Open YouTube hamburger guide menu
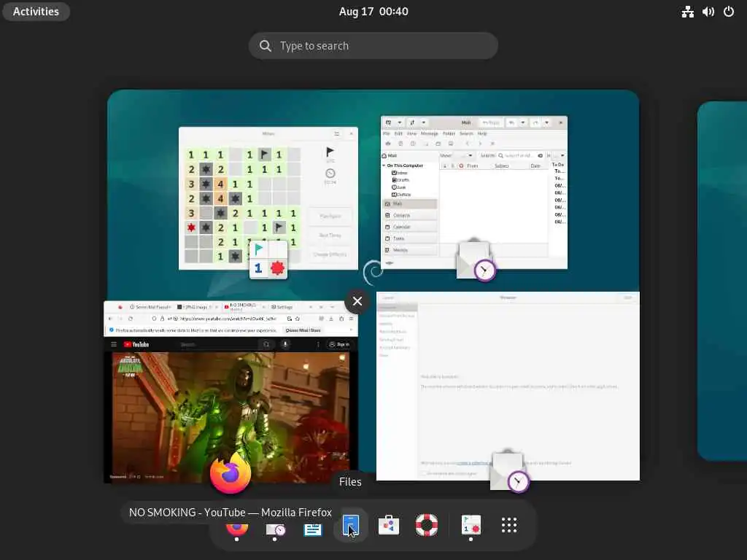The height and width of the screenshot is (560, 747). [x=113, y=344]
